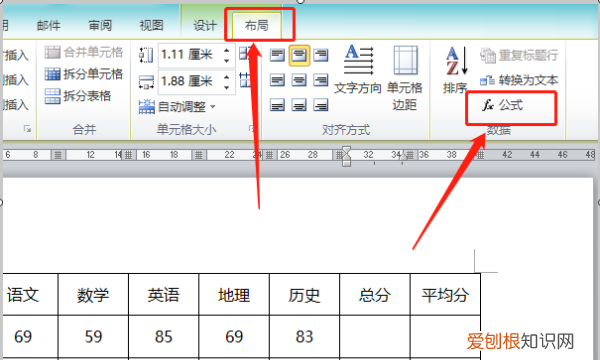The image size is (600, 360).
Task: Click 拆分单元格 to split cells
Action: pos(83,73)
